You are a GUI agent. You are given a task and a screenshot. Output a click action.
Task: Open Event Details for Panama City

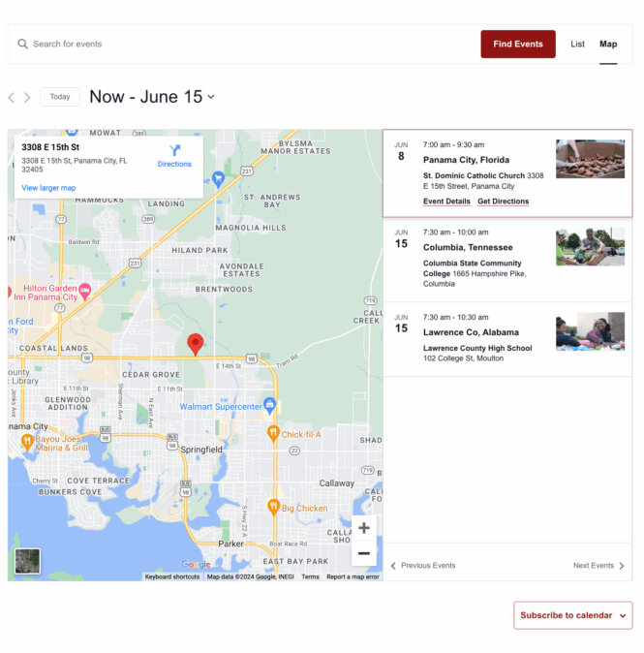pos(446,202)
